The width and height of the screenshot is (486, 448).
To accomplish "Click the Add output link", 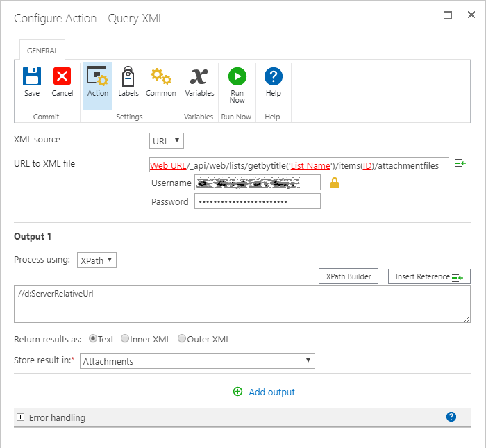I will click(271, 392).
